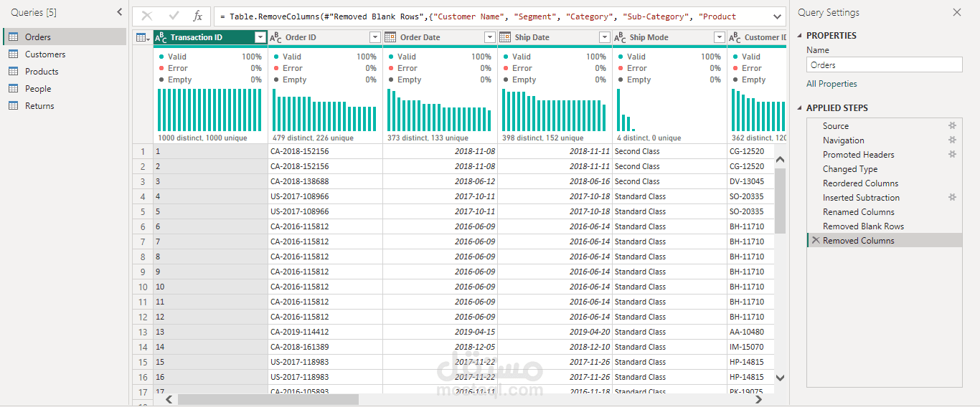Click the formula bar checkmark confirm icon
The image size is (980, 407).
pos(174,16)
